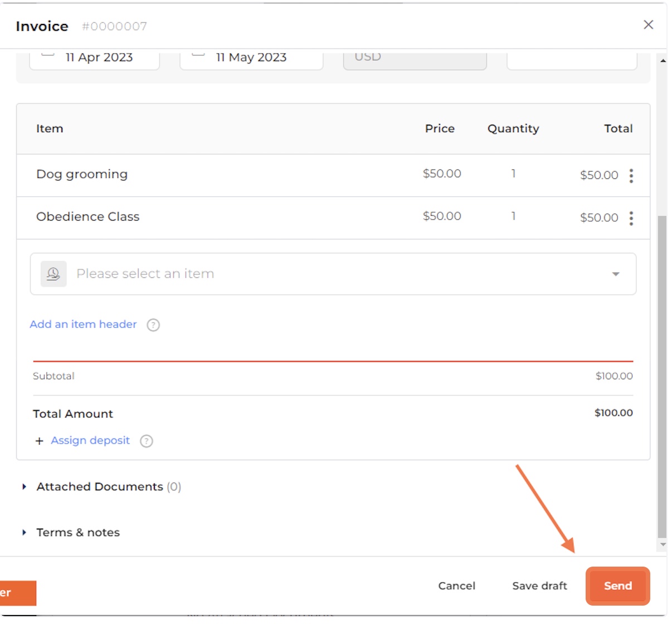Image resolution: width=672 pixels, height=624 pixels.
Task: Click the 'Add an item header' link
Action: (83, 324)
